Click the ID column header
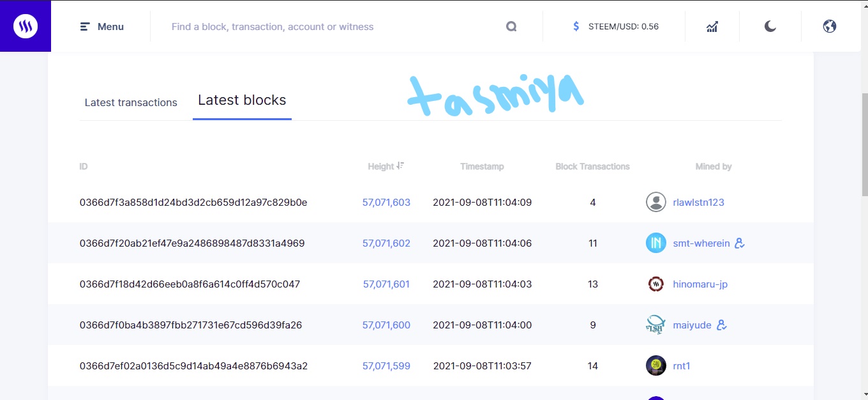868x400 pixels. point(84,166)
